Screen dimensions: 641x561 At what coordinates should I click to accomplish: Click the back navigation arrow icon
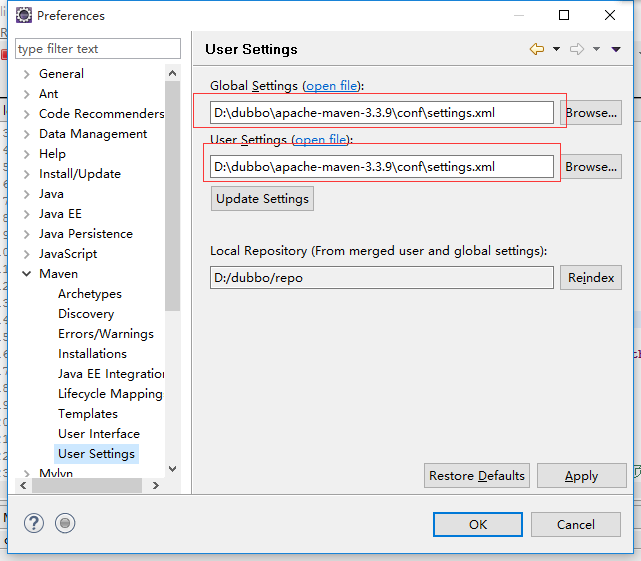(x=537, y=49)
